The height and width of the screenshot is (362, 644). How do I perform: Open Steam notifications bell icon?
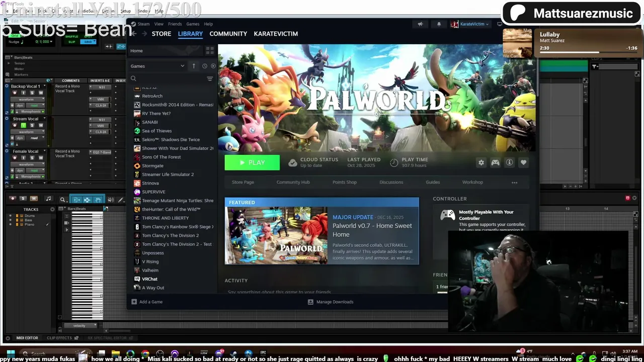coord(439,24)
